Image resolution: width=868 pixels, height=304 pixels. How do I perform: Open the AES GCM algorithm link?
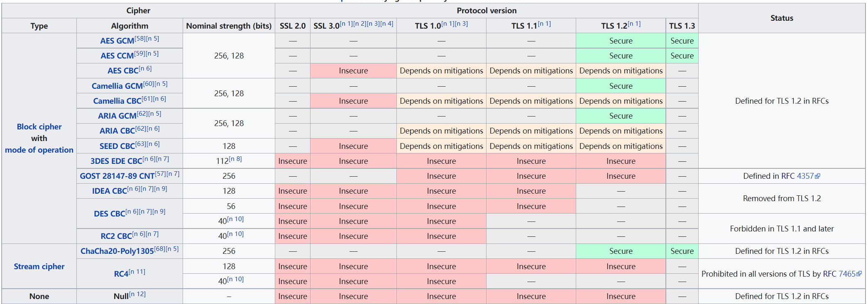click(117, 41)
